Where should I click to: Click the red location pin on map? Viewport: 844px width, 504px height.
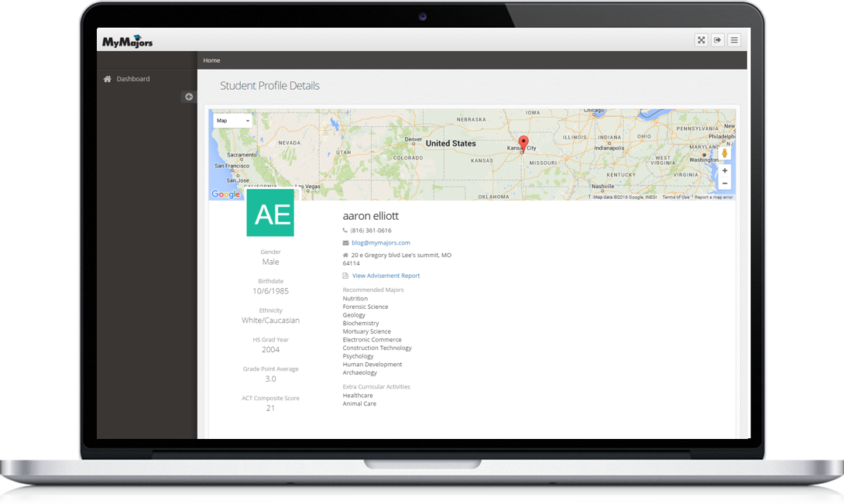[523, 143]
